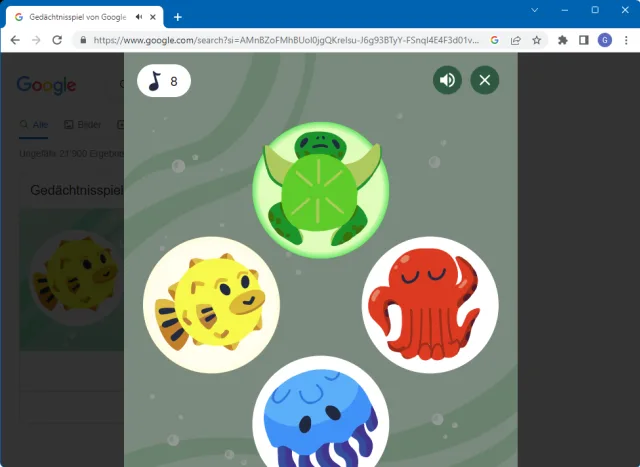640x467 pixels.
Task: Bookmark this tab with the star
Action: [537, 40]
